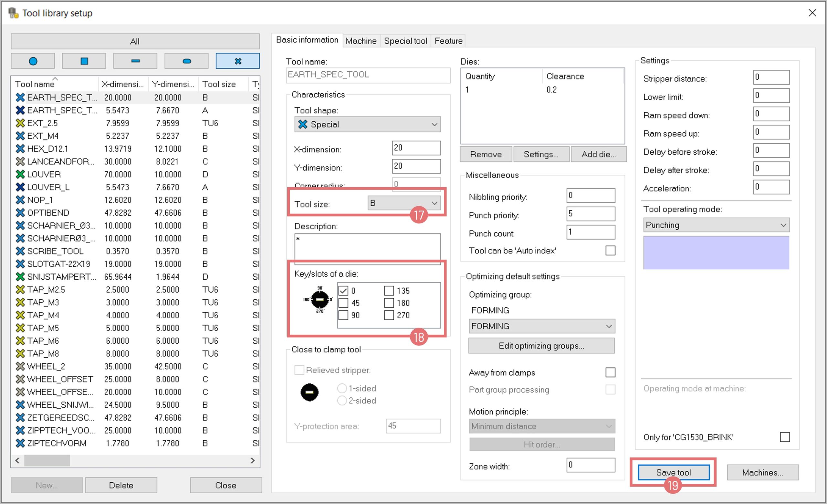Toggle Tool can be 'Auto index' checkbox
The height and width of the screenshot is (504, 827).
[x=610, y=251]
